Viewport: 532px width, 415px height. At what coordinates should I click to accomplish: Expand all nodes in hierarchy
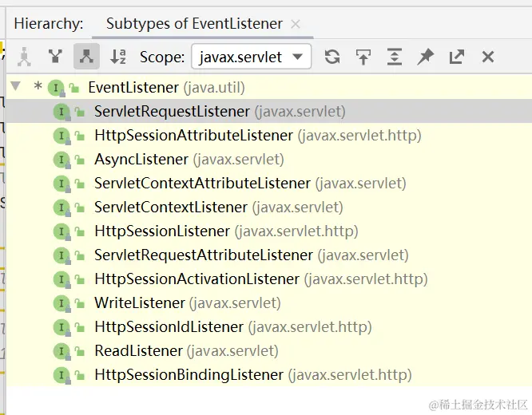(x=395, y=56)
